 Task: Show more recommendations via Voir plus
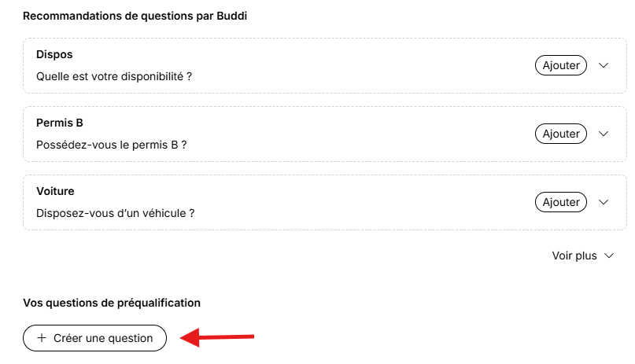[x=583, y=256]
